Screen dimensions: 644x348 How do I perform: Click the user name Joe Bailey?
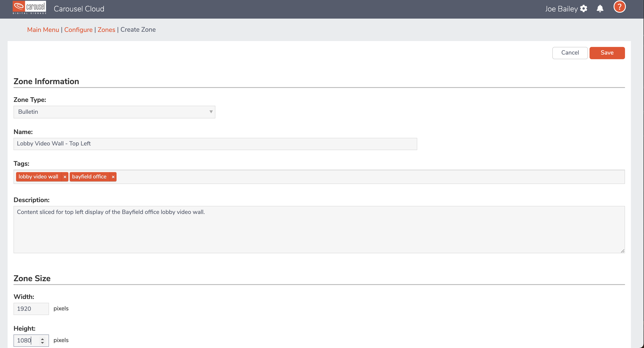tap(561, 9)
